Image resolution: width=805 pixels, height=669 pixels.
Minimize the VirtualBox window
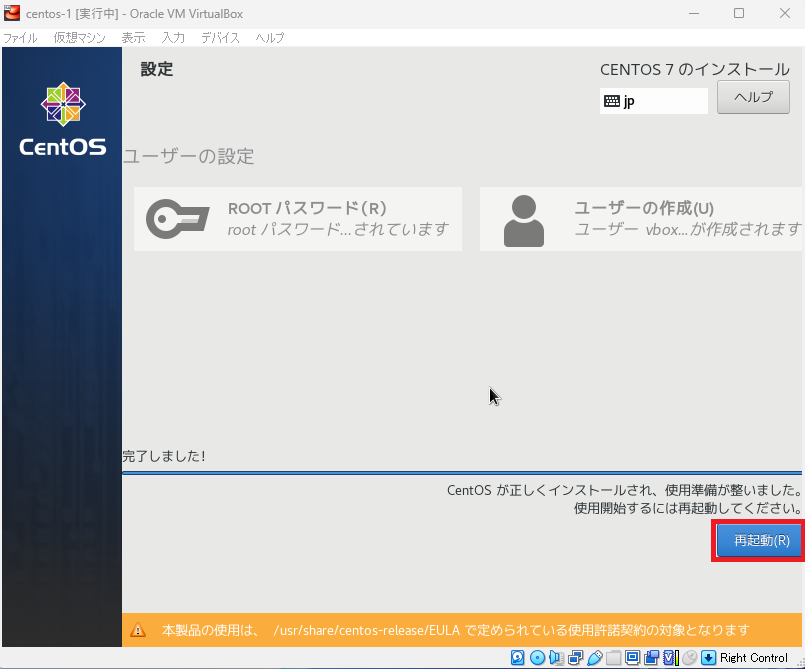694,13
